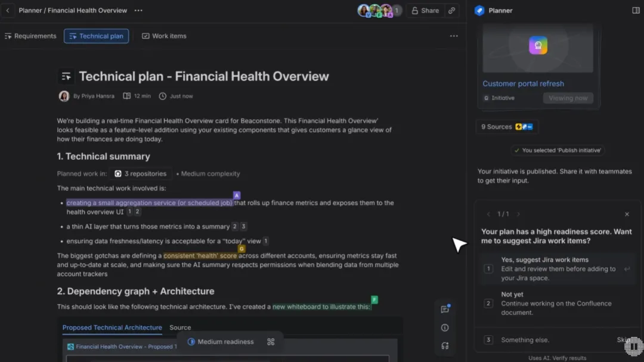Copy link with the link icon
Viewport: 644px width, 362px height.
(x=451, y=11)
